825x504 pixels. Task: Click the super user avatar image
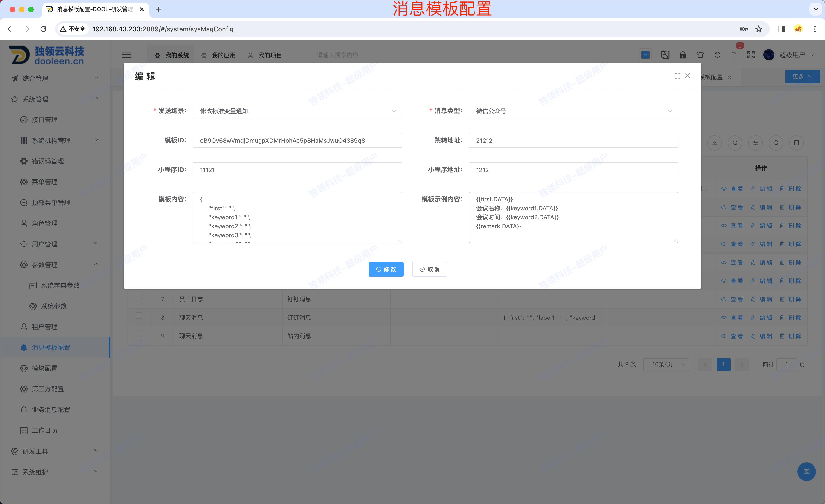click(768, 55)
